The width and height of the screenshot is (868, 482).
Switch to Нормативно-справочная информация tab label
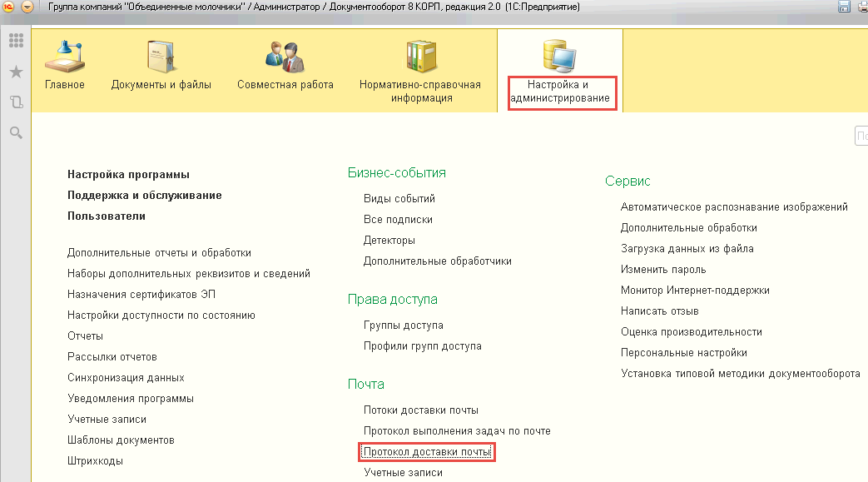click(420, 92)
